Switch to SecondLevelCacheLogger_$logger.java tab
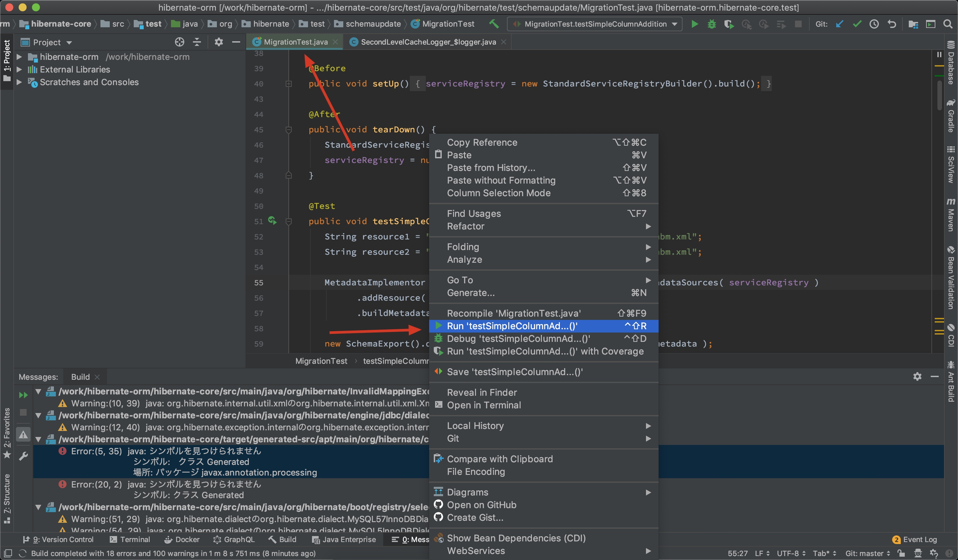 (428, 42)
